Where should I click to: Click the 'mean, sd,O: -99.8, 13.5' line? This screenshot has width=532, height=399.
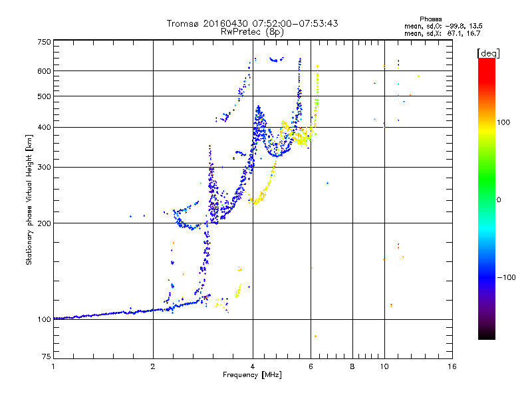coord(443,26)
